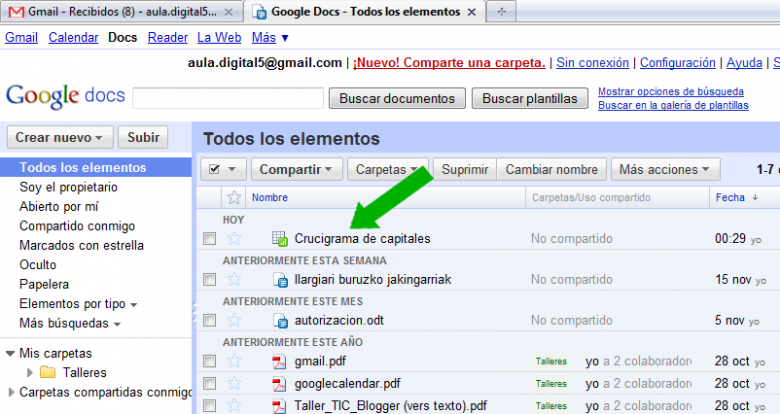Image resolution: width=780 pixels, height=414 pixels.
Task: Click Mostrar opciones de búsqueda
Action: tap(671, 92)
